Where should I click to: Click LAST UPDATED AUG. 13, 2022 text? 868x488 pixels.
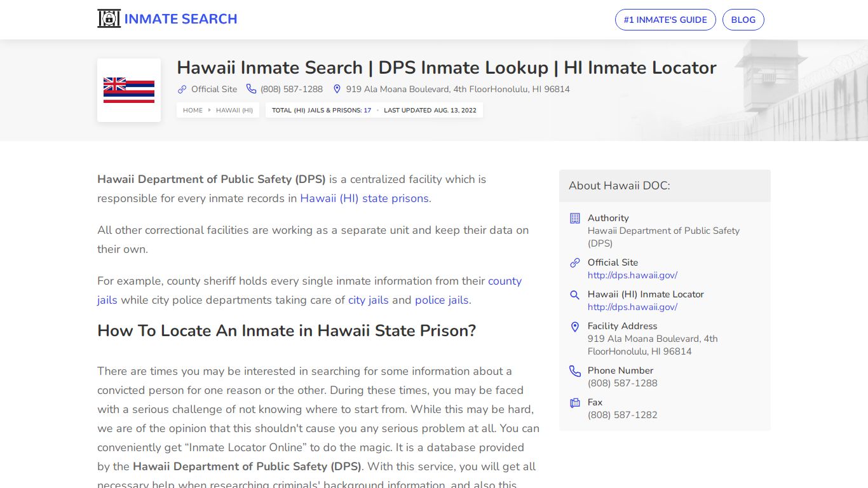pyautogui.click(x=430, y=111)
